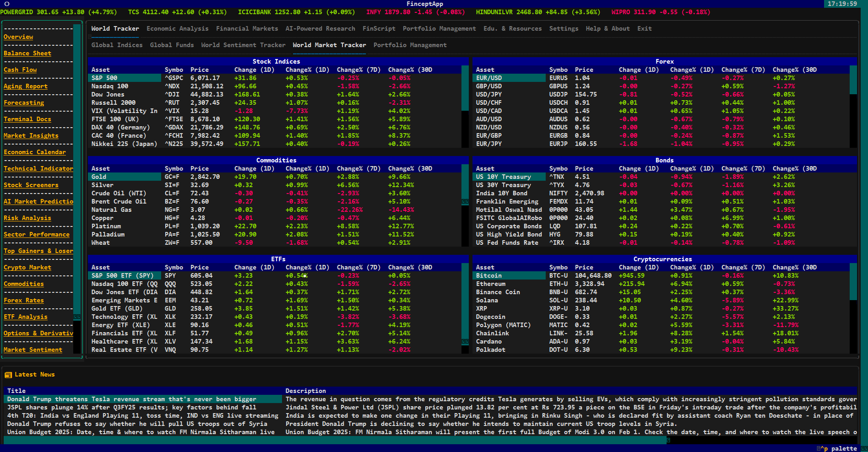Select the Dogecoin row

pyautogui.click(x=661, y=317)
